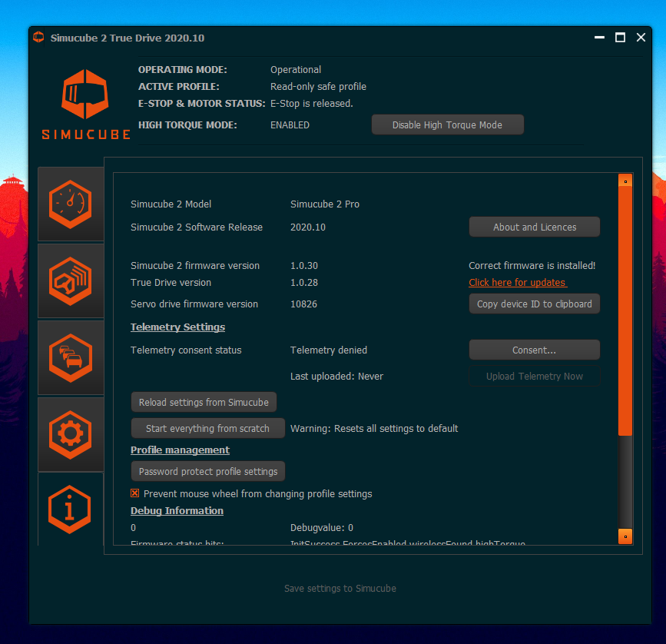
Task: Select the info sidebar tab
Action: click(x=70, y=509)
